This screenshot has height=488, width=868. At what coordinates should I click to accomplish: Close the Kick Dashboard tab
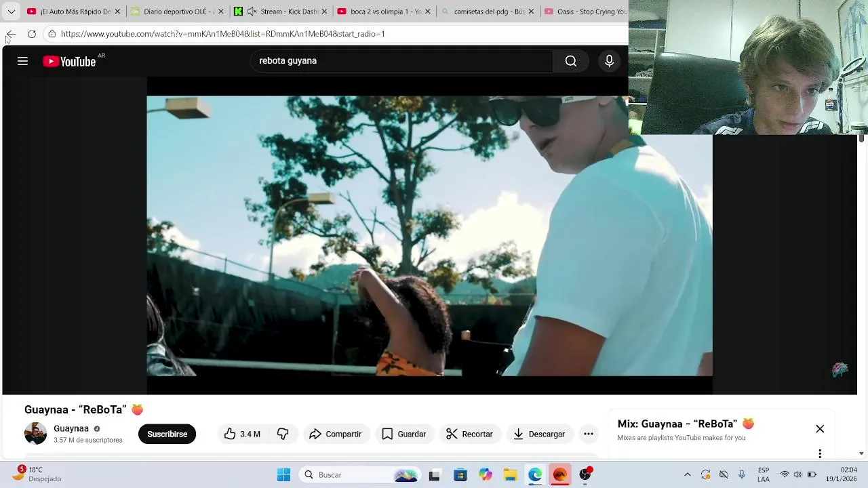pos(324,12)
